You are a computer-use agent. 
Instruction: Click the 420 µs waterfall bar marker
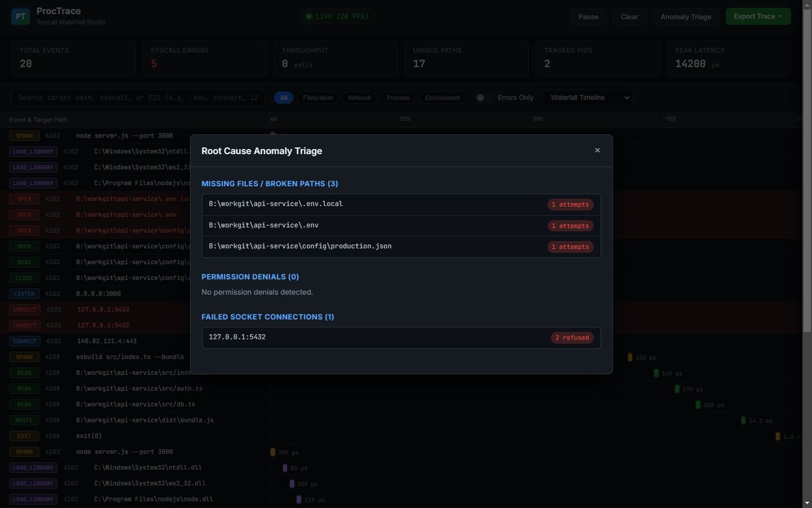point(630,357)
